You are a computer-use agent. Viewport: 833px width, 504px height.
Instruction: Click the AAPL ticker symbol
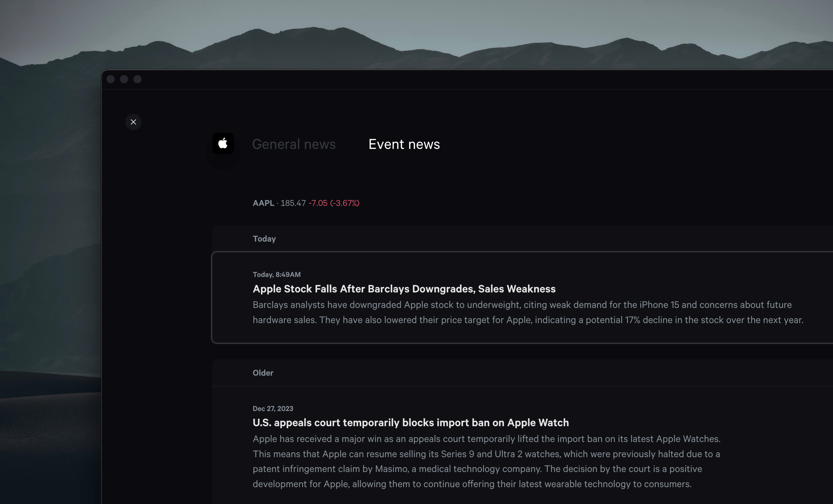264,203
